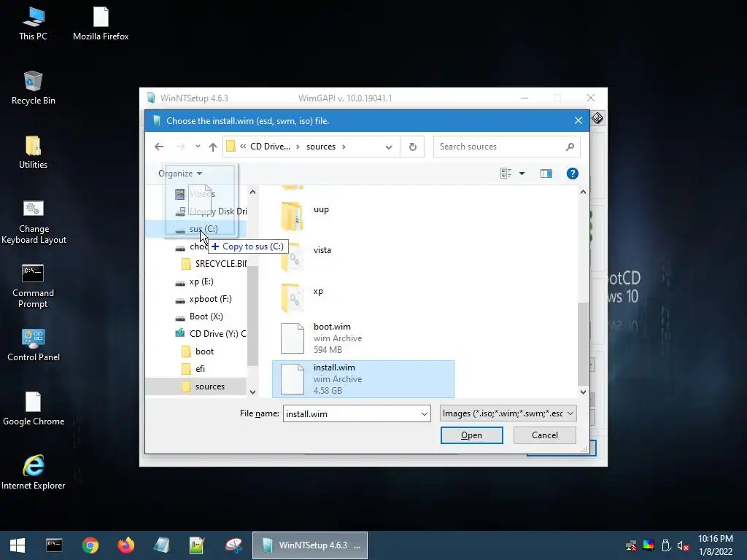Launch Chrome from the taskbar

tap(90, 545)
